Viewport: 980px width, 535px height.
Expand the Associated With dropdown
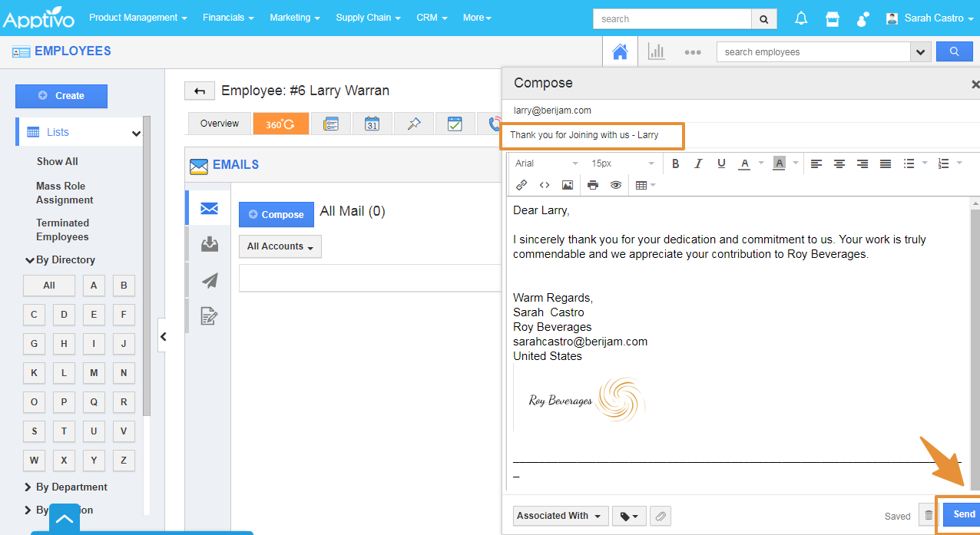click(x=561, y=516)
